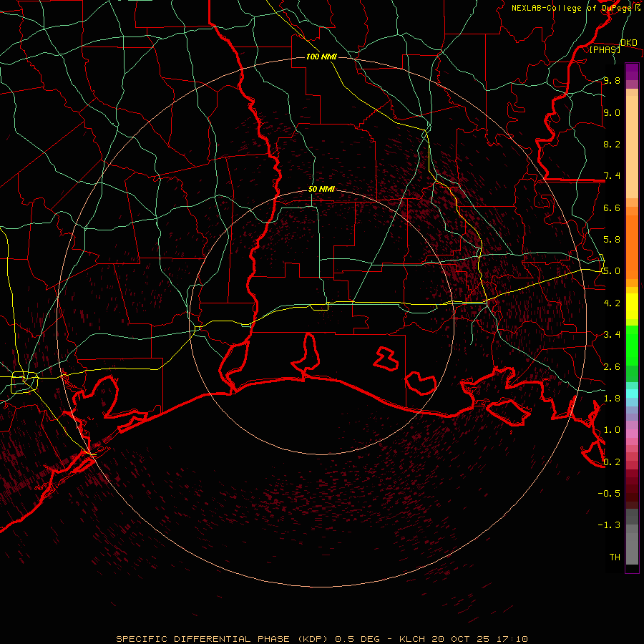Click the 7.4 value on the color scale
The height and width of the screenshot is (644, 644).
(612, 176)
